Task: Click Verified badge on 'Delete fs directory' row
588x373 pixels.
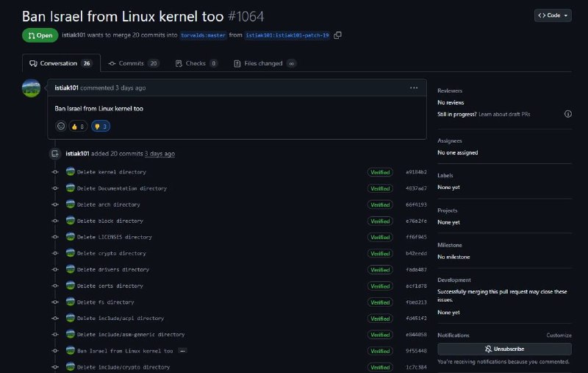Action: tap(380, 302)
